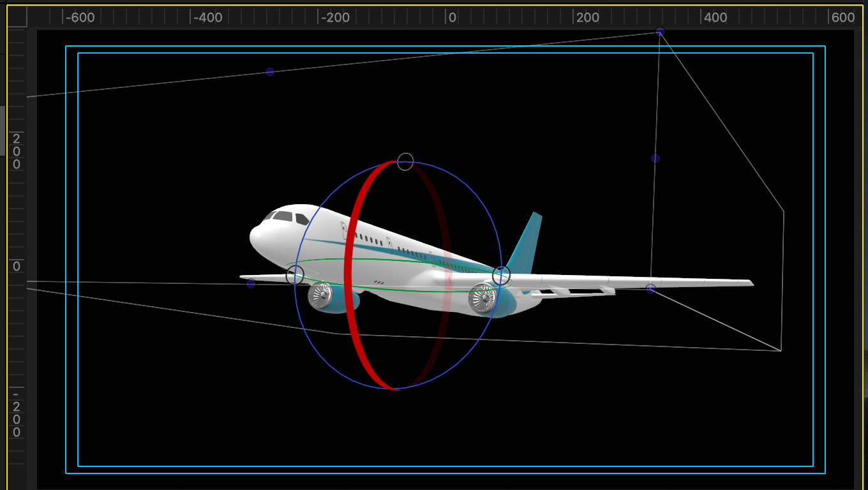Click the "600" mark on horizontal ruler
Viewport: 868px width, 490px height.
tap(842, 18)
